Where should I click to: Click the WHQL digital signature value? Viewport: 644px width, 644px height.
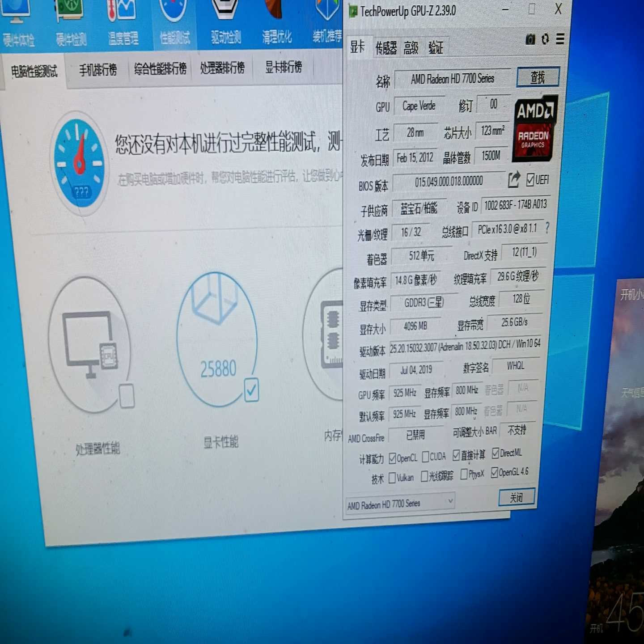tap(516, 366)
